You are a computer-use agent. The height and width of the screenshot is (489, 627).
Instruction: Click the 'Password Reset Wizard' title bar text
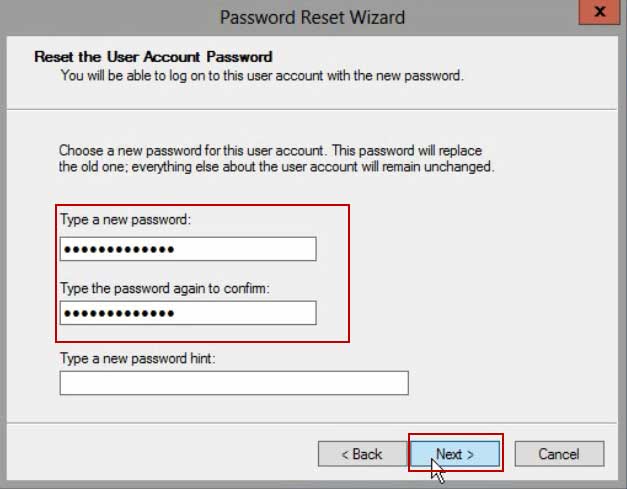pos(312,18)
